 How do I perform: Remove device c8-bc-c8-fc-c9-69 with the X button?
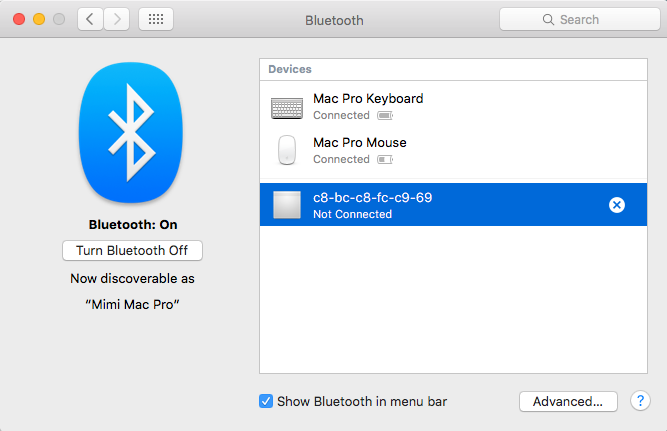(x=617, y=205)
